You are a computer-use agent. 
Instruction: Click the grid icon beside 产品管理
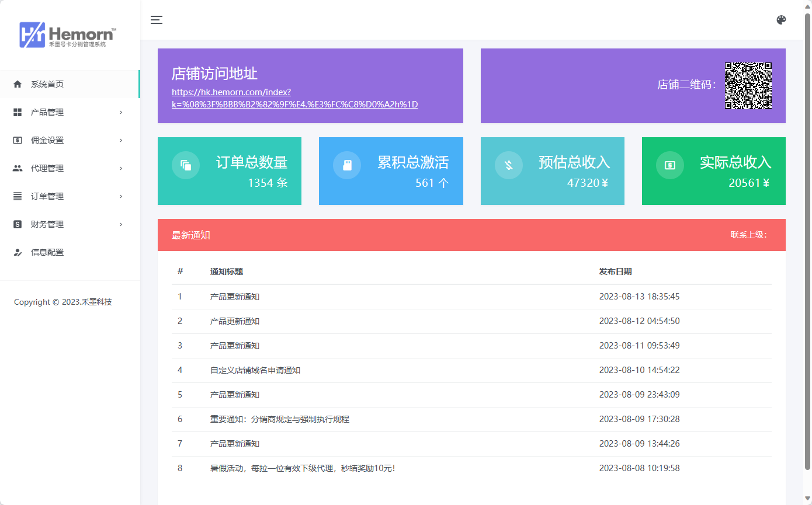(18, 112)
